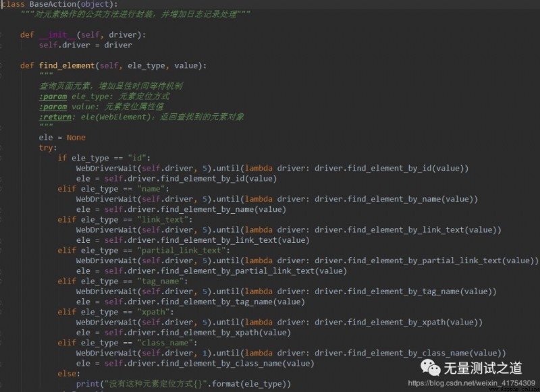Click the WebDriverWait line ending find_element_by_link_text(value))
This screenshot has height=392, width=540.
click(289, 230)
